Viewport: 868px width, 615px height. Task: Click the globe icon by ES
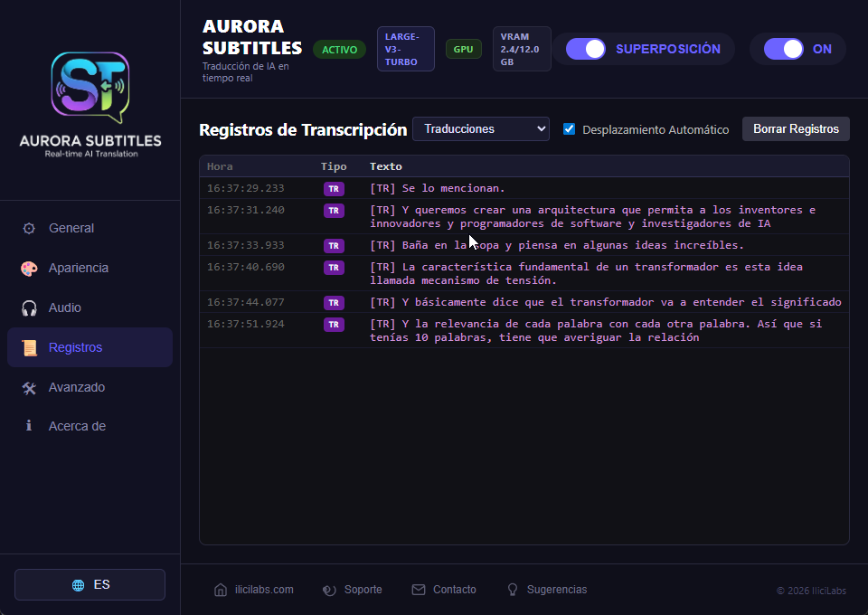coord(78,585)
